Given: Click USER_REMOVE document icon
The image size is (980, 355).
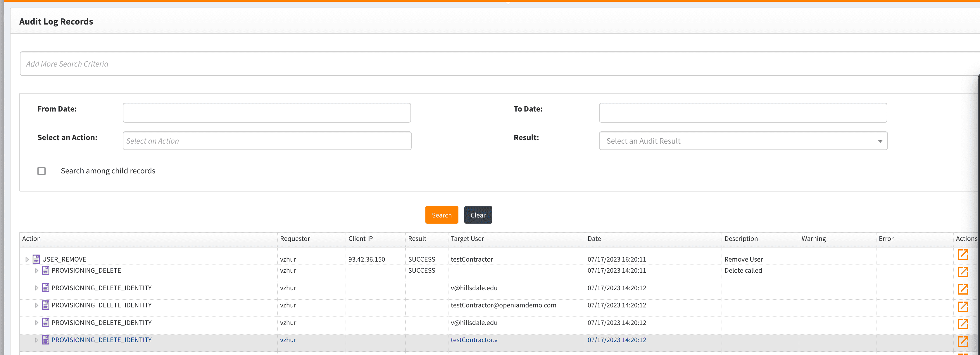Looking at the screenshot, I should coord(36,259).
